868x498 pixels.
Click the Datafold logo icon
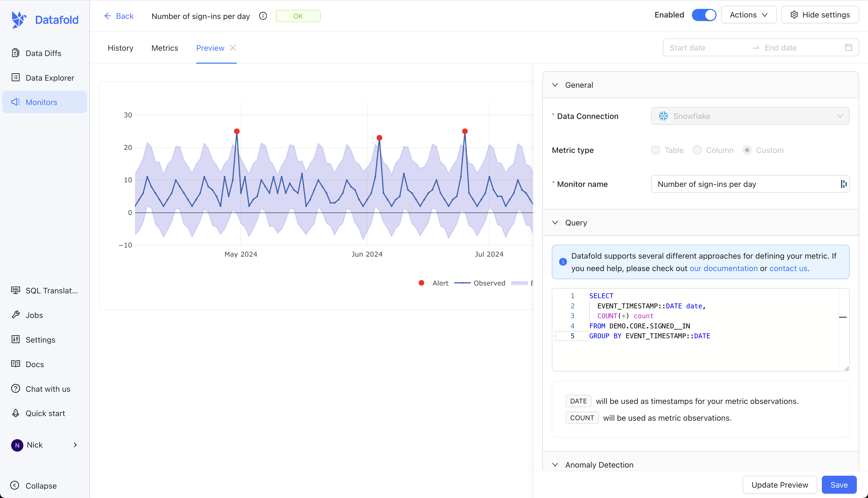(x=19, y=20)
